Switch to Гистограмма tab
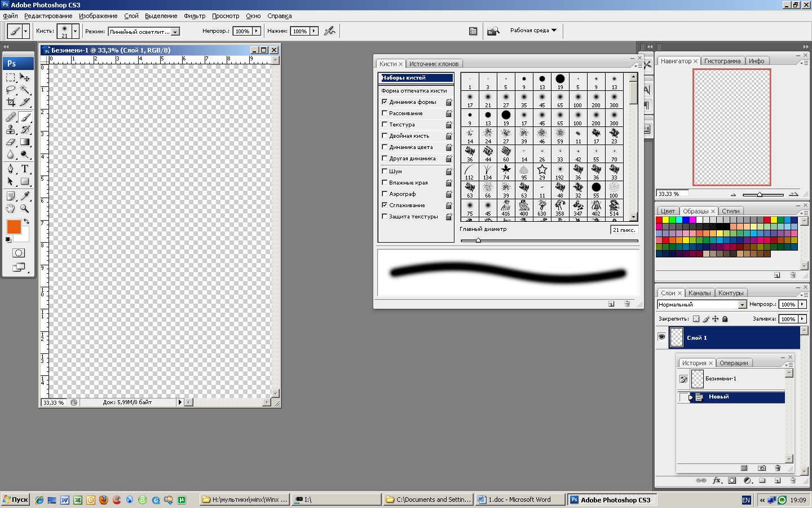812x508 pixels. coord(722,61)
